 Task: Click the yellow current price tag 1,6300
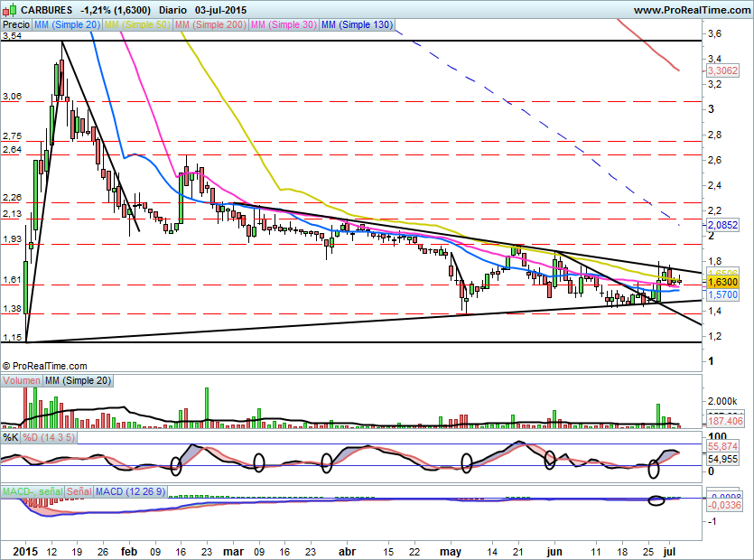(x=722, y=283)
